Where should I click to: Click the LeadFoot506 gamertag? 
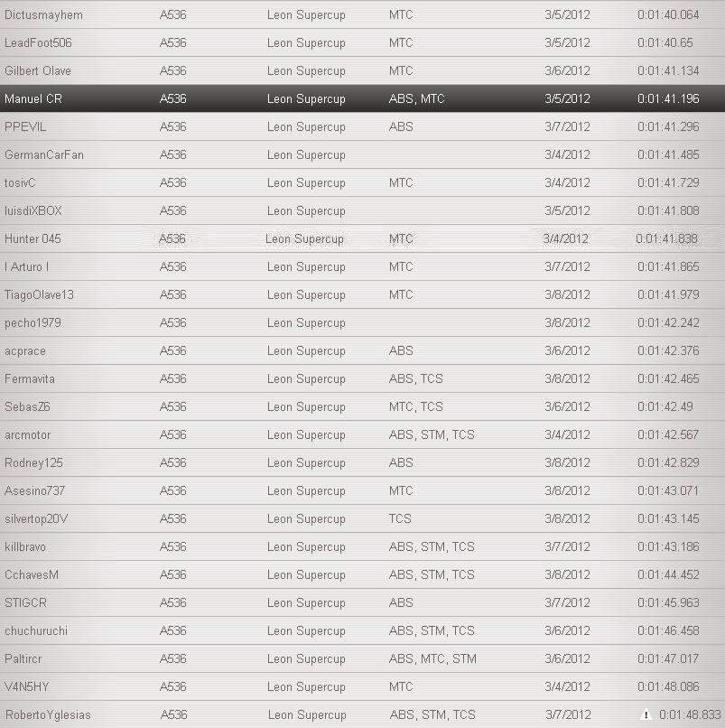coord(38,42)
